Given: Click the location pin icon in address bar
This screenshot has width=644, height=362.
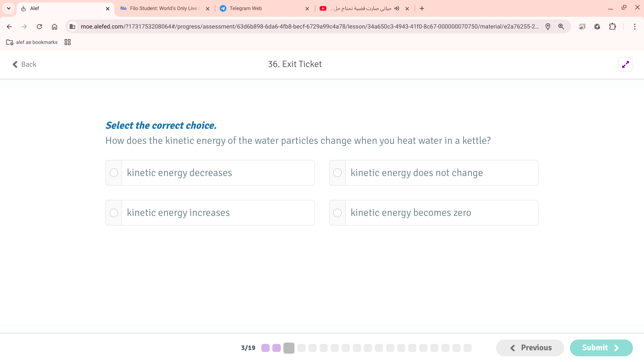Looking at the screenshot, I should (x=548, y=26).
